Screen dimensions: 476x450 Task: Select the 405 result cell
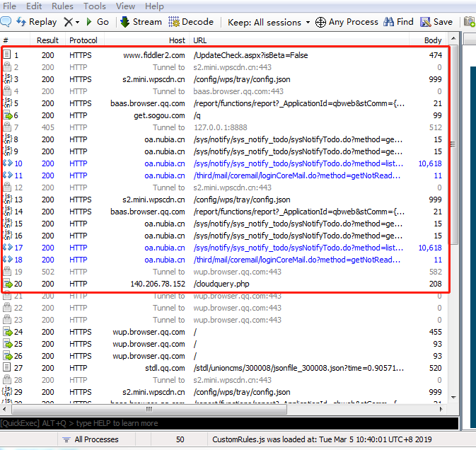(48, 127)
